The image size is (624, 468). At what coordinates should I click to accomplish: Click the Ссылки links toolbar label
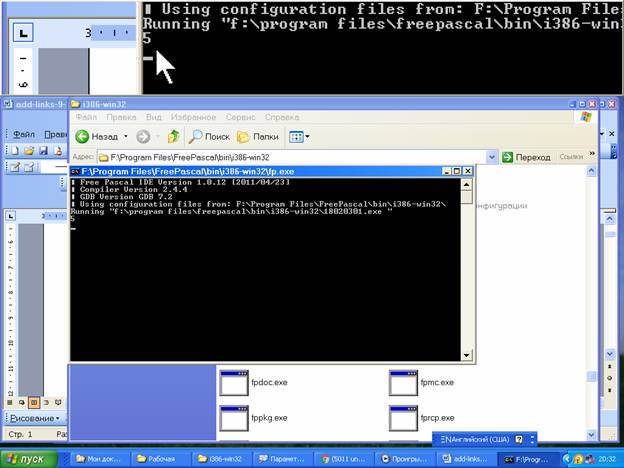[571, 157]
